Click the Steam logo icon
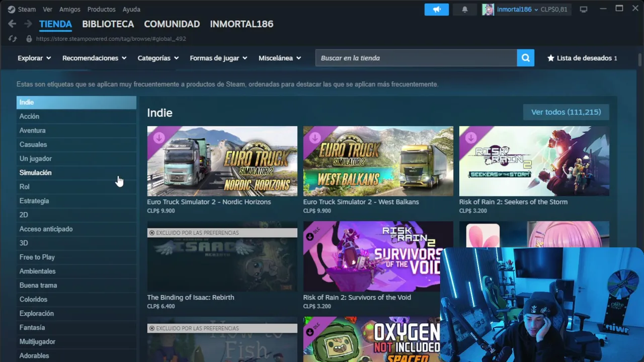This screenshot has width=644, height=362. [12, 10]
